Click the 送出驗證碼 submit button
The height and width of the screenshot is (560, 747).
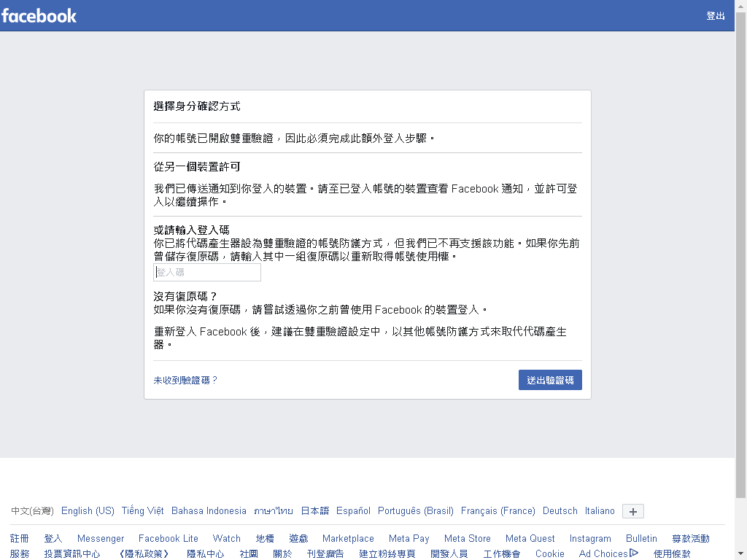[550, 379]
